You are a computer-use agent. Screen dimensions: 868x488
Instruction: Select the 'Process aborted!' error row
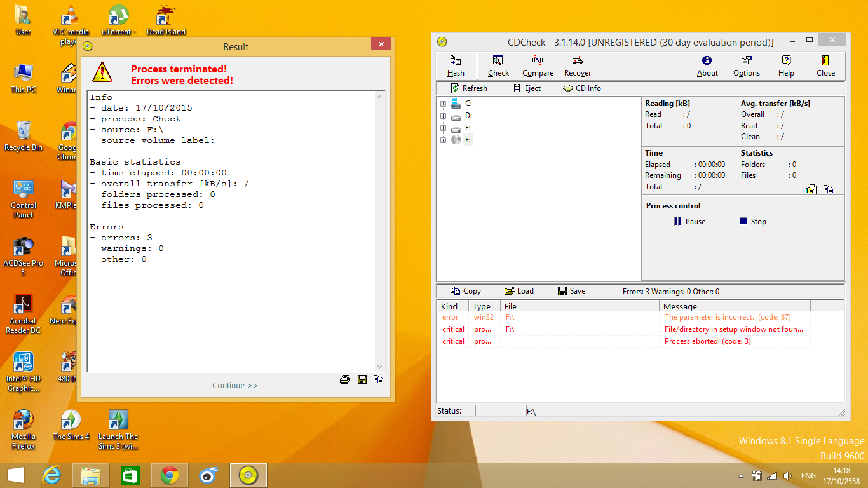pyautogui.click(x=707, y=341)
